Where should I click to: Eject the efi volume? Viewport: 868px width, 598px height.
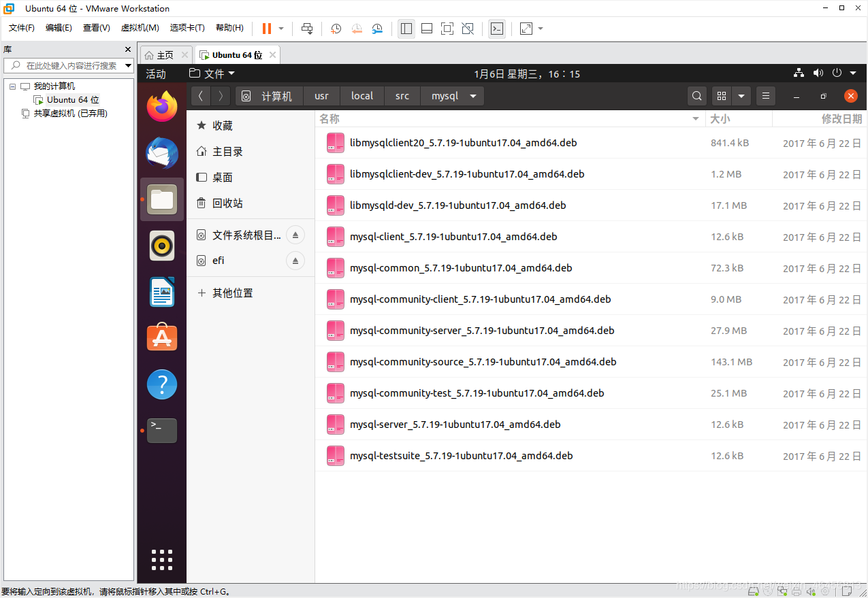tap(295, 261)
